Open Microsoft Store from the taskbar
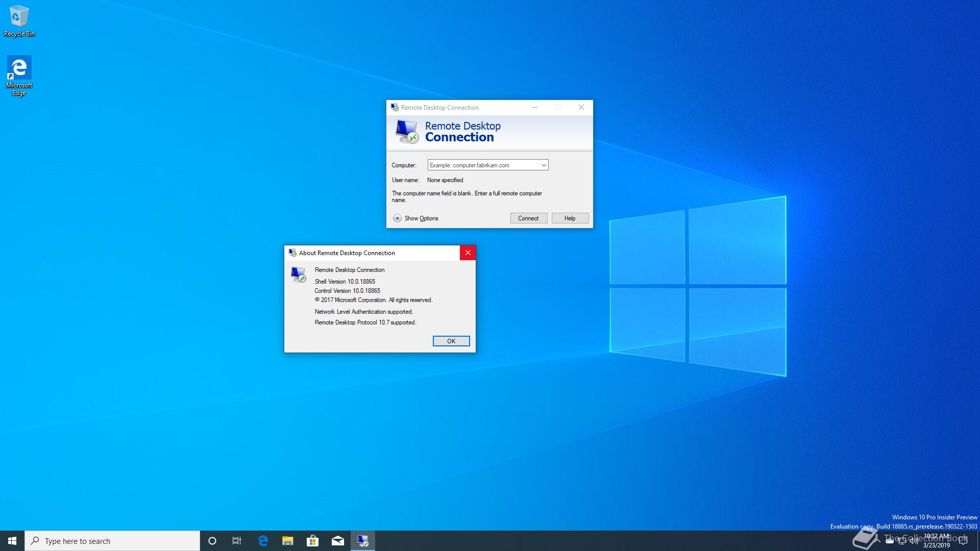Image resolution: width=980 pixels, height=551 pixels. (313, 541)
